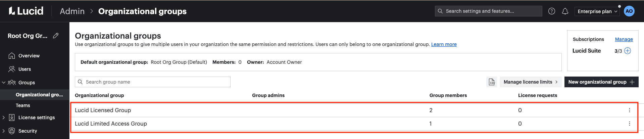The image size is (644, 139).
Task: Click the License requests column header
Action: pos(538,95)
